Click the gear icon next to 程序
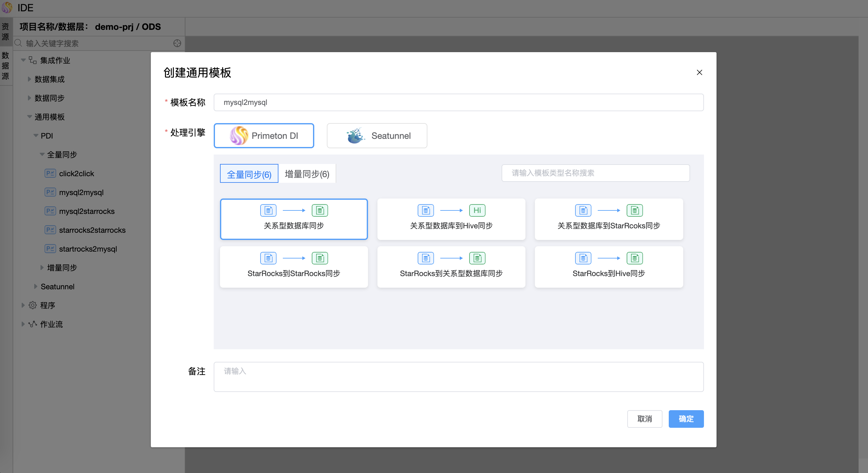Screen dimensions: 868x473 click(33, 305)
